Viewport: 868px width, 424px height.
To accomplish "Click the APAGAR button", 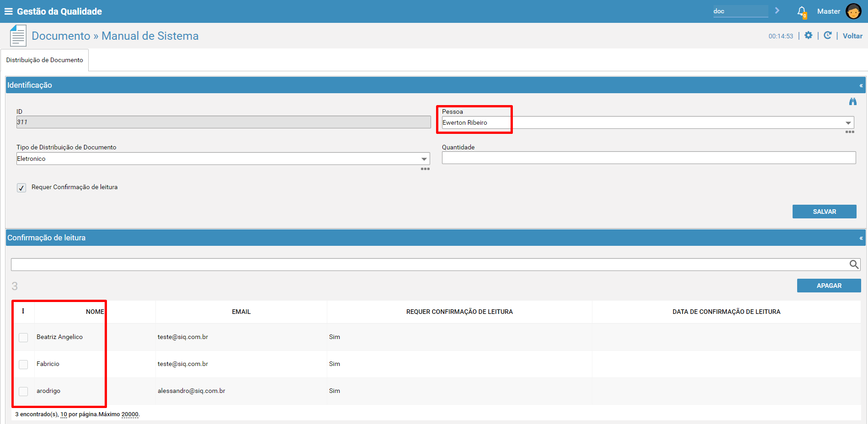I will (829, 286).
